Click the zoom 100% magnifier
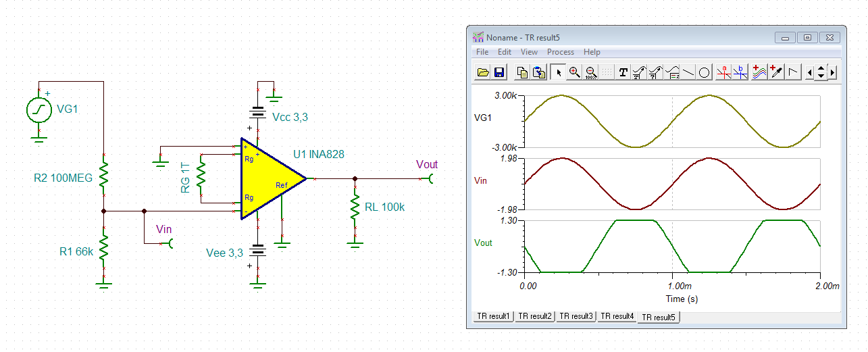This screenshot has width=868, height=352. coord(590,72)
